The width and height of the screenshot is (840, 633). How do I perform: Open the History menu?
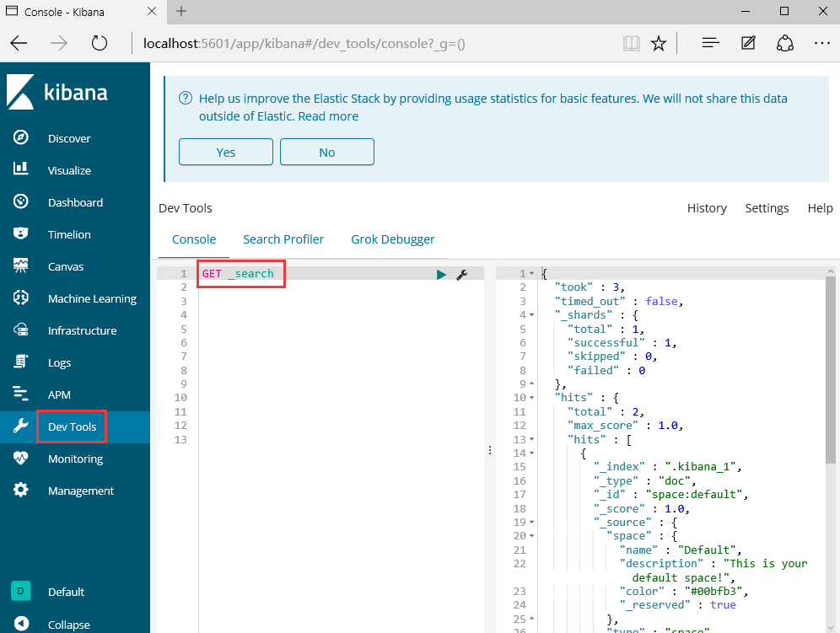click(x=707, y=208)
